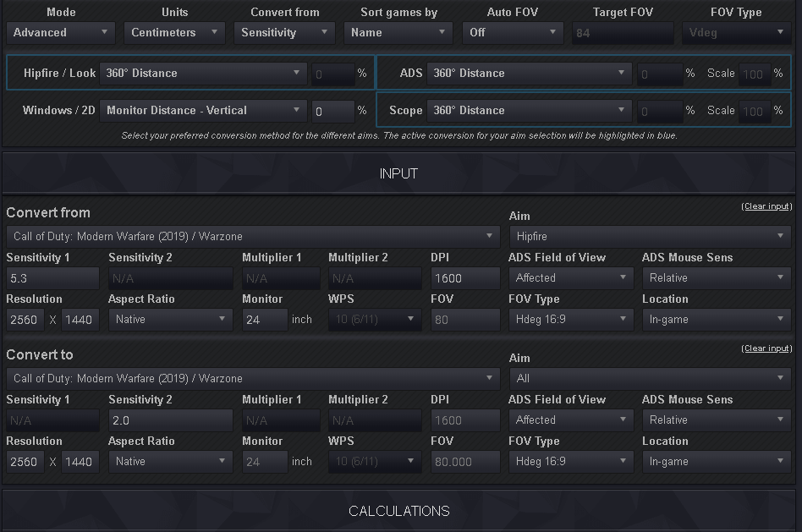Click the Convert to Multiplier 1 field
802x532 pixels.
tap(281, 420)
